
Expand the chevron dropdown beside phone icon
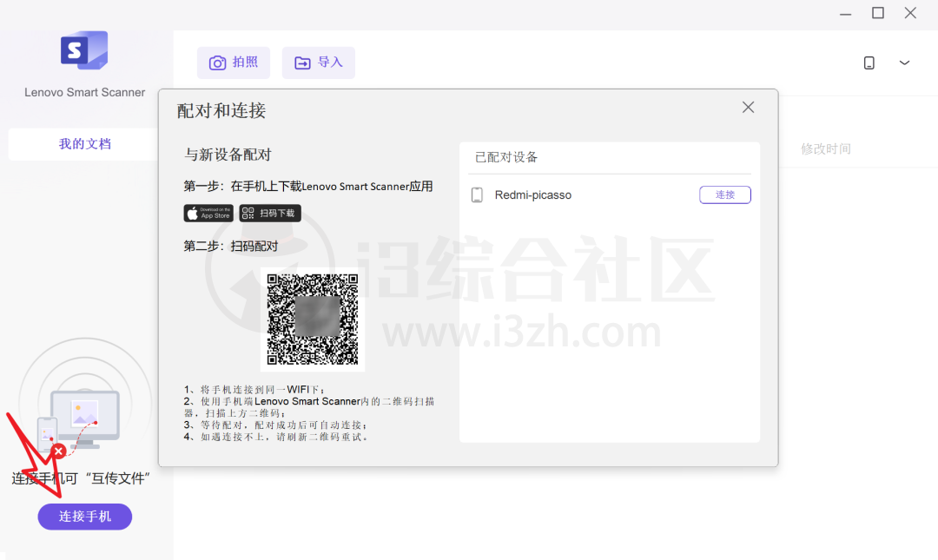[x=904, y=63]
